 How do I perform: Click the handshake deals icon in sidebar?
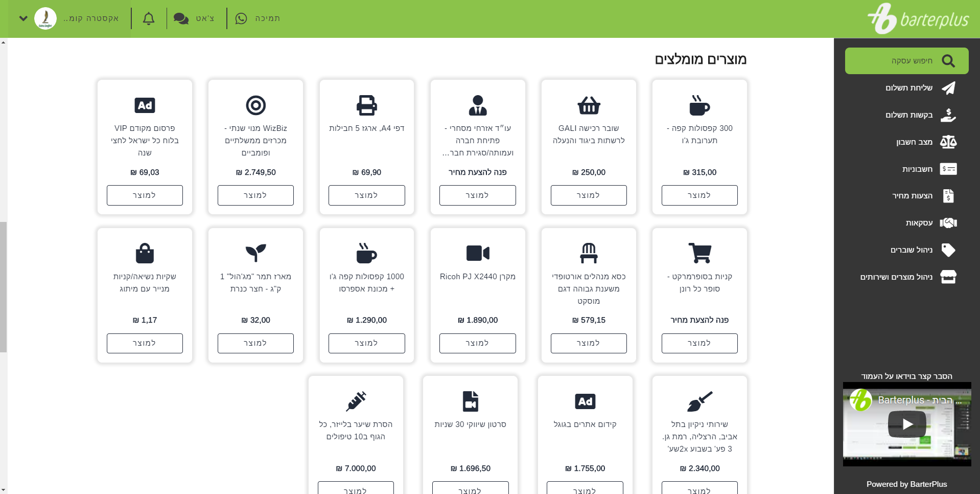(948, 223)
